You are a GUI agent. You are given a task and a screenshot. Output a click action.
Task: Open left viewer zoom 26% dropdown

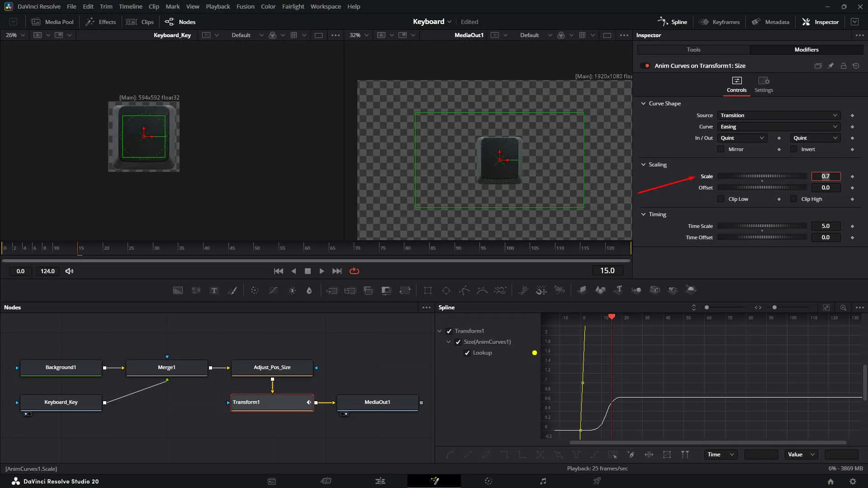15,35
